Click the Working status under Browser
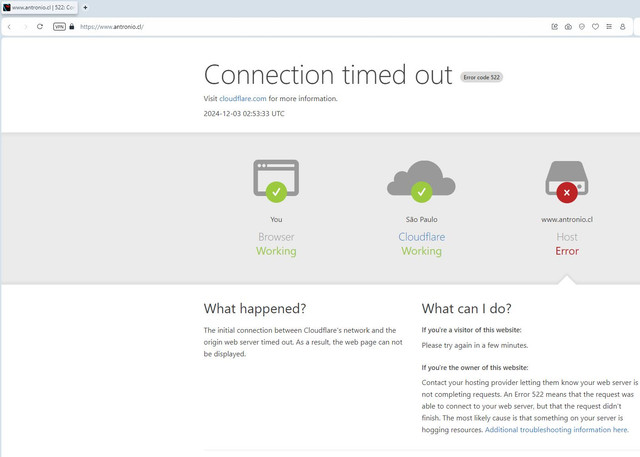This screenshot has width=640, height=457. coord(276,251)
